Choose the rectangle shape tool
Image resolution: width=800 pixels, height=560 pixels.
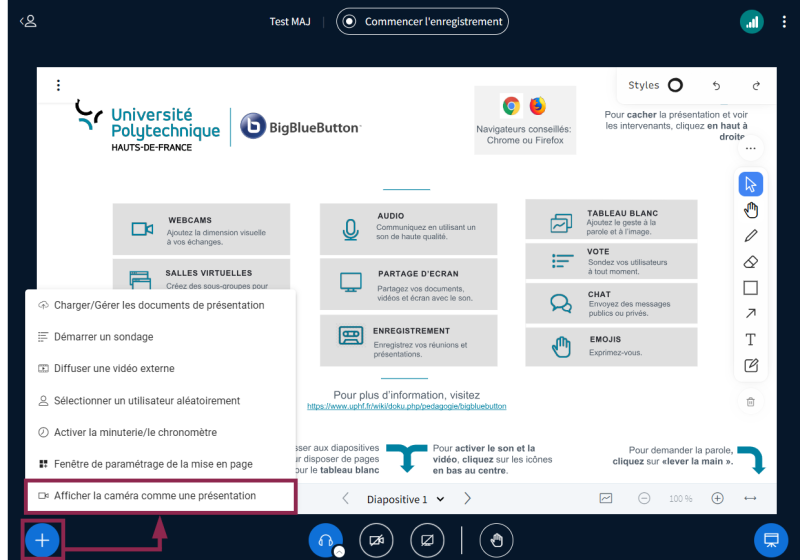coord(750,288)
